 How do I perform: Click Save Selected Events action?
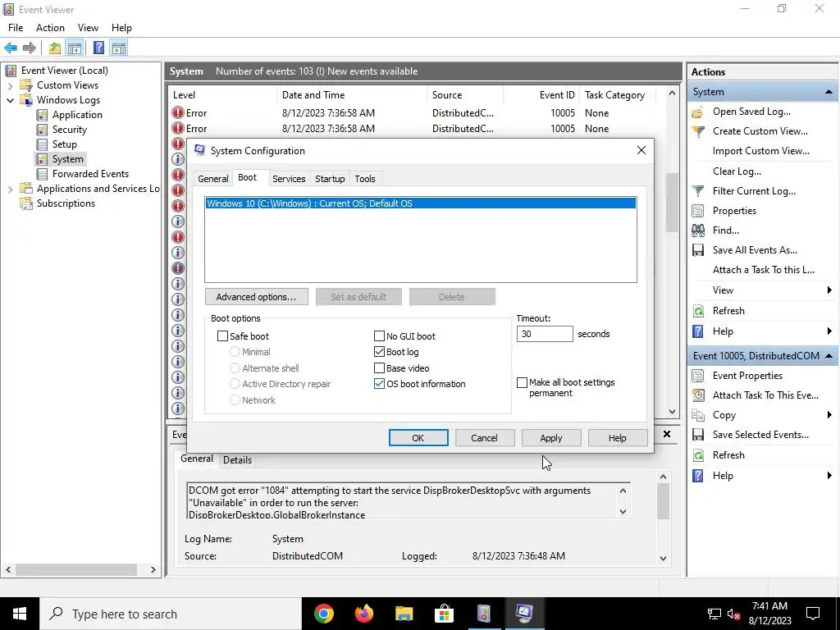(x=760, y=435)
